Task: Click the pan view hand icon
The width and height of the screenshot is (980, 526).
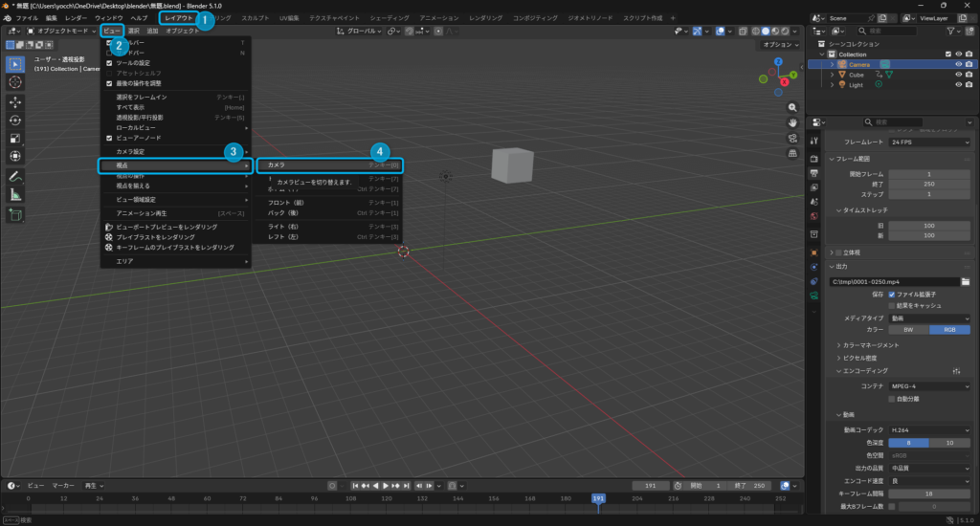Action: pos(792,122)
